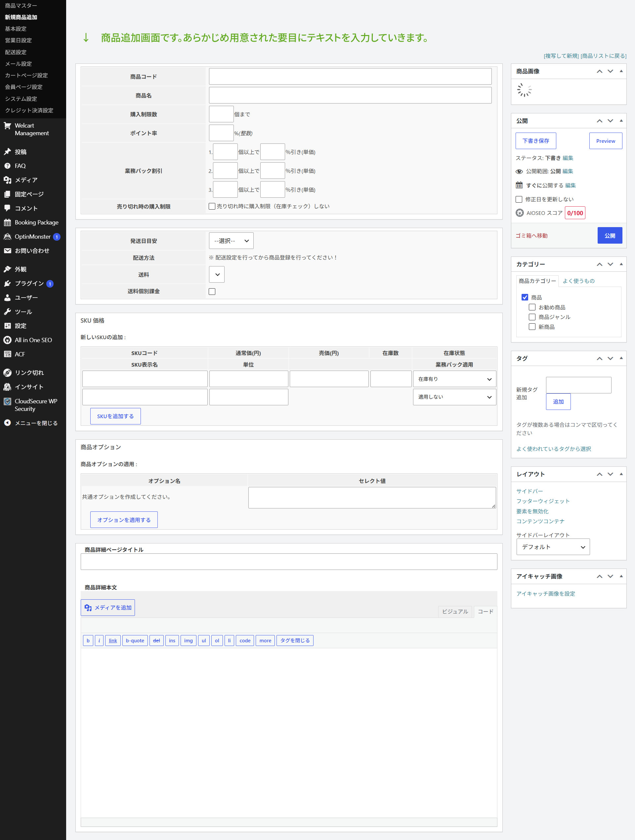Click the All in One SEO gear icon
This screenshot has height=840, width=635.
coord(7,340)
